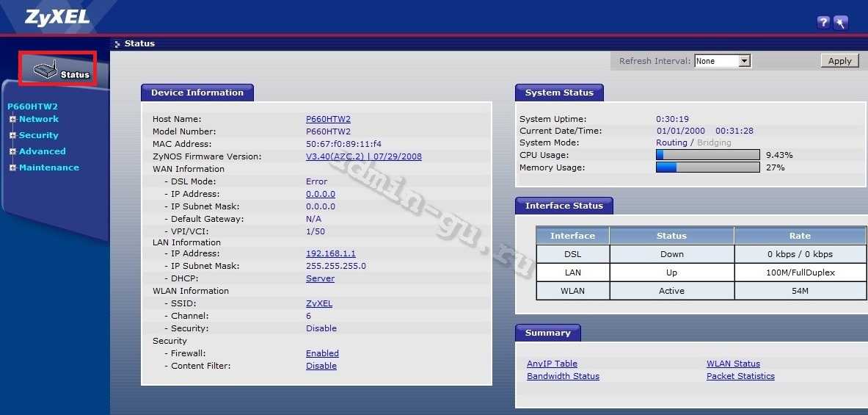The height and width of the screenshot is (415, 868).
Task: Select the Summary panel header
Action: tap(547, 333)
